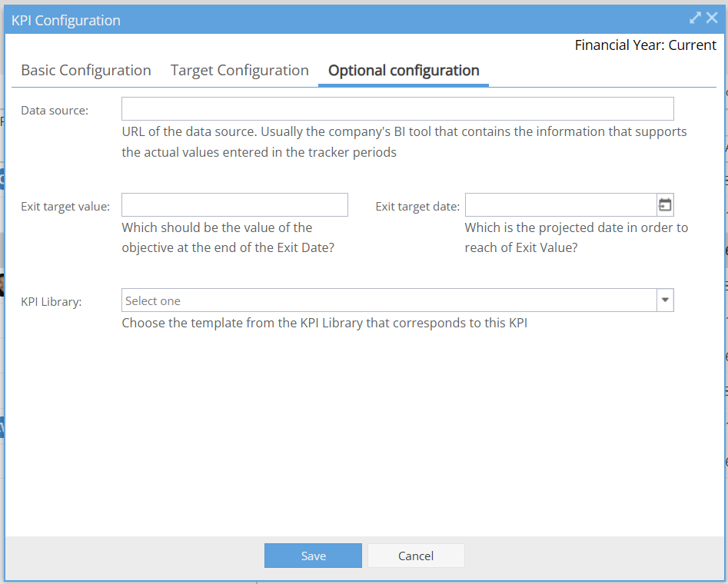This screenshot has width=728, height=584.
Task: Click the 'Exit target date:' label
Action: point(417,206)
